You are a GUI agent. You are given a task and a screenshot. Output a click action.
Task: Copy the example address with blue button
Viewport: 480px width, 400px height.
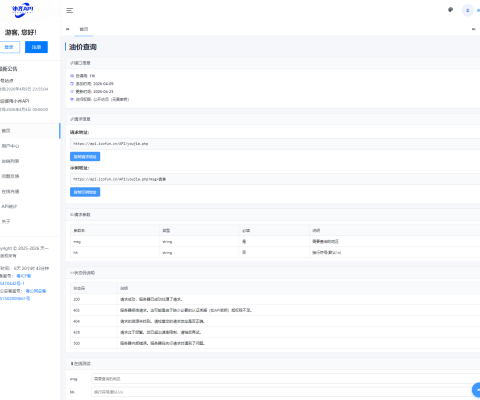85,192
